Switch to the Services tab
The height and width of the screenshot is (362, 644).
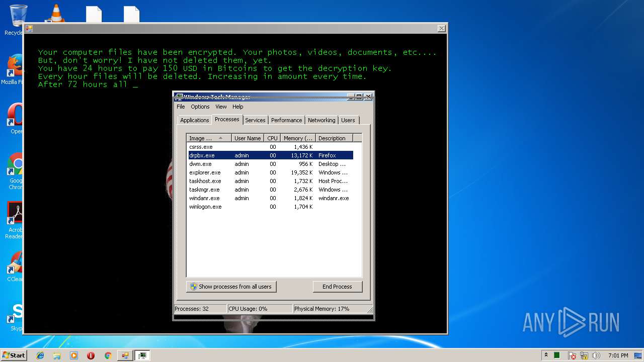[x=255, y=120]
